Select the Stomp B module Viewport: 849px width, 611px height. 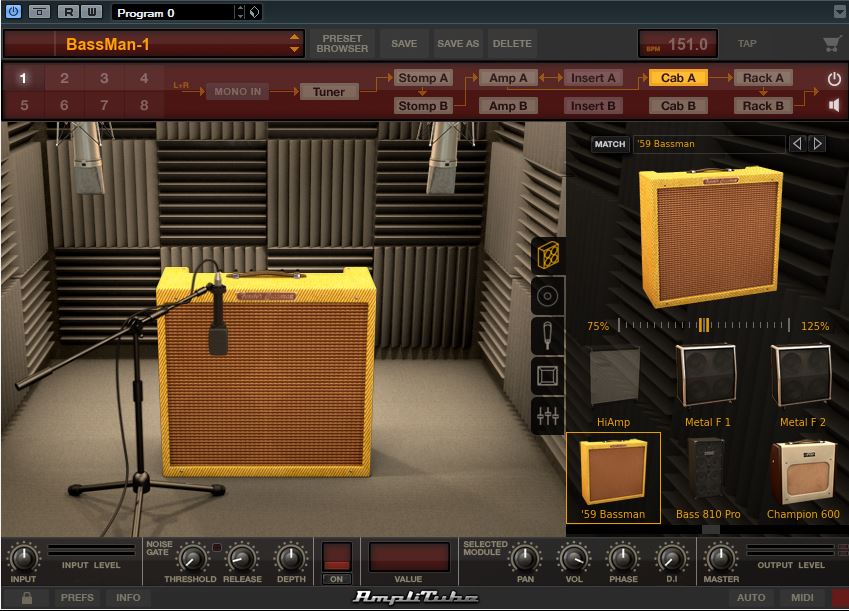click(423, 106)
